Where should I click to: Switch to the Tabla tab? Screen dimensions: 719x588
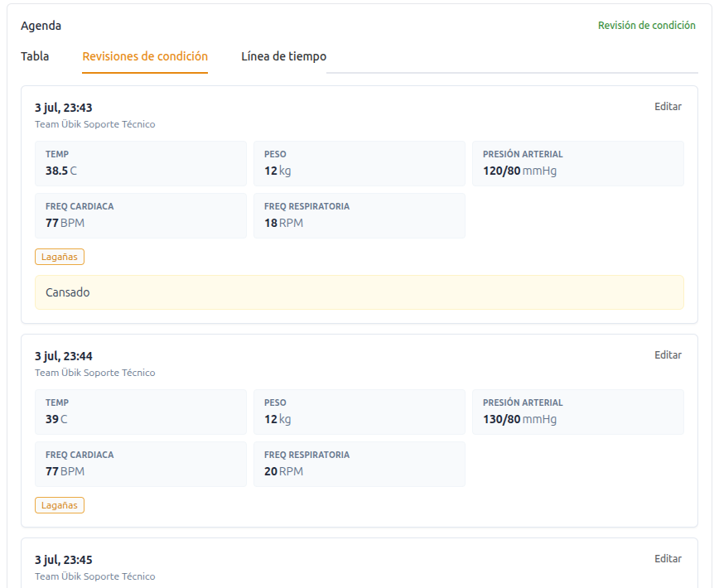click(35, 56)
